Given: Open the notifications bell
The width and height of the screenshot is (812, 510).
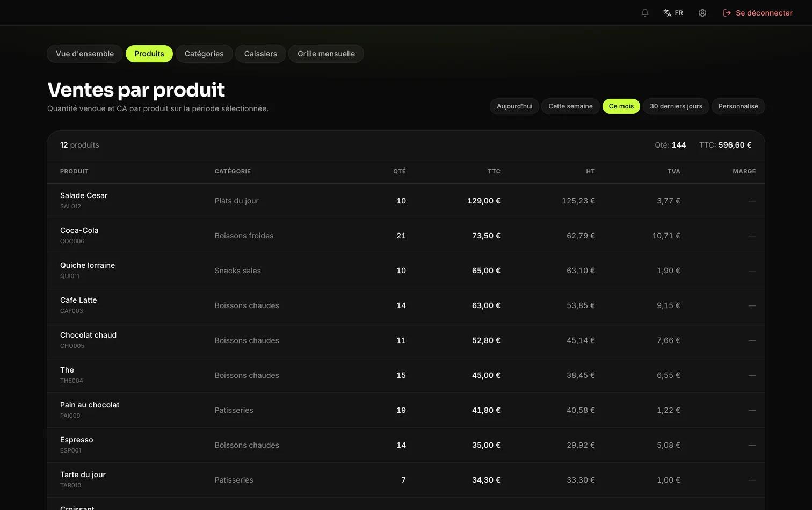Looking at the screenshot, I should pyautogui.click(x=645, y=13).
